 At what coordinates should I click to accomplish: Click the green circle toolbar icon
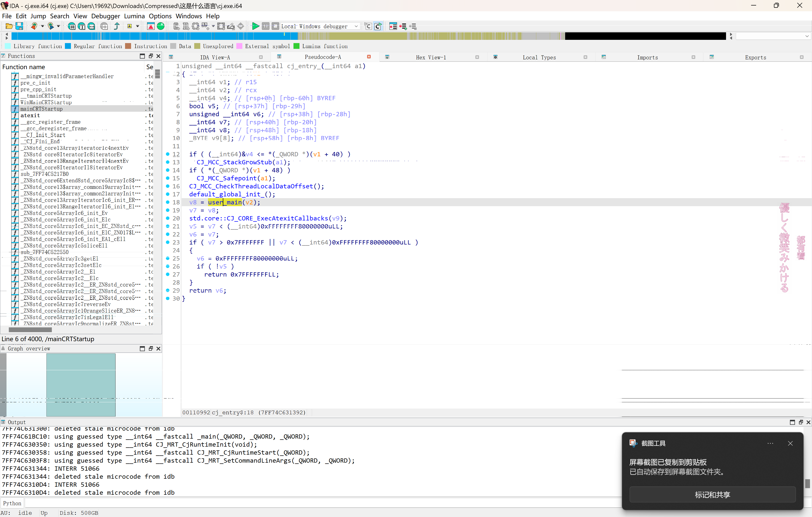[x=161, y=26]
